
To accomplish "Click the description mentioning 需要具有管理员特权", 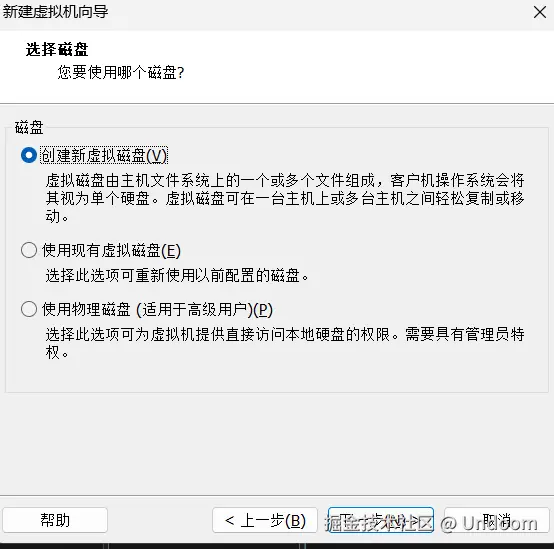I will (x=285, y=343).
